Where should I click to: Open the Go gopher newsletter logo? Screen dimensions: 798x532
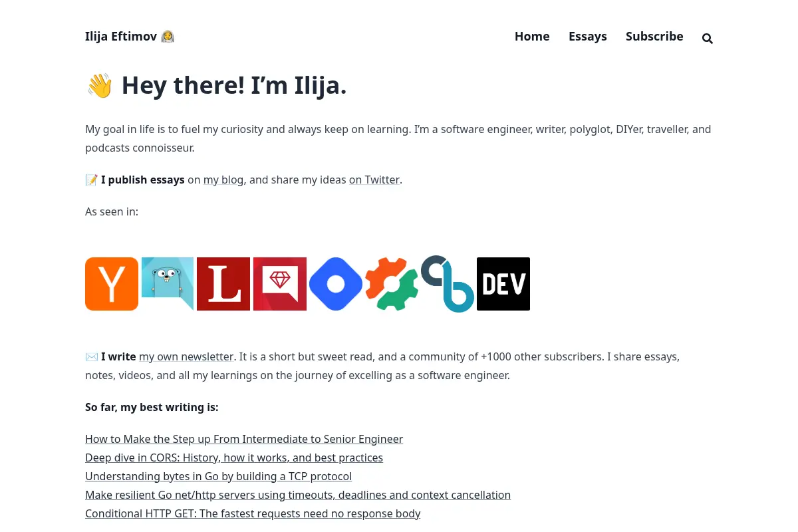coord(168,284)
